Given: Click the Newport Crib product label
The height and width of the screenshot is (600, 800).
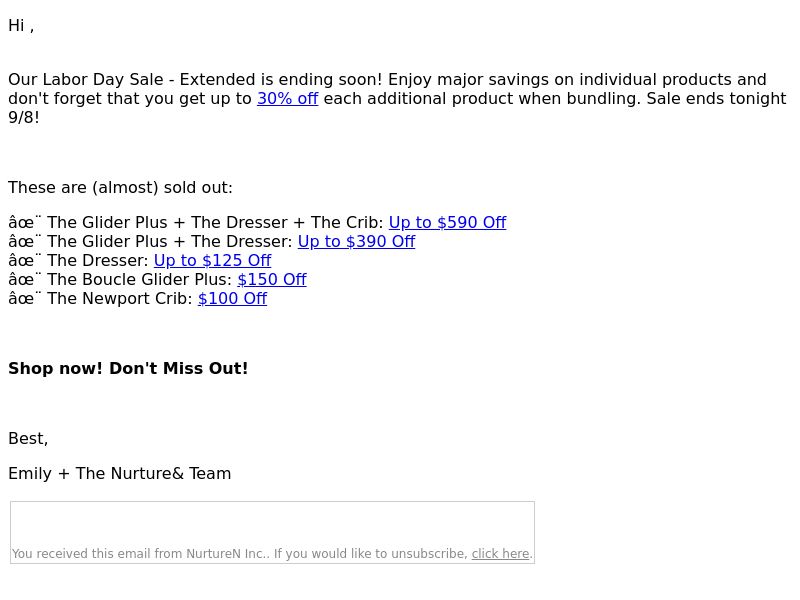Looking at the screenshot, I should pos(120,298).
